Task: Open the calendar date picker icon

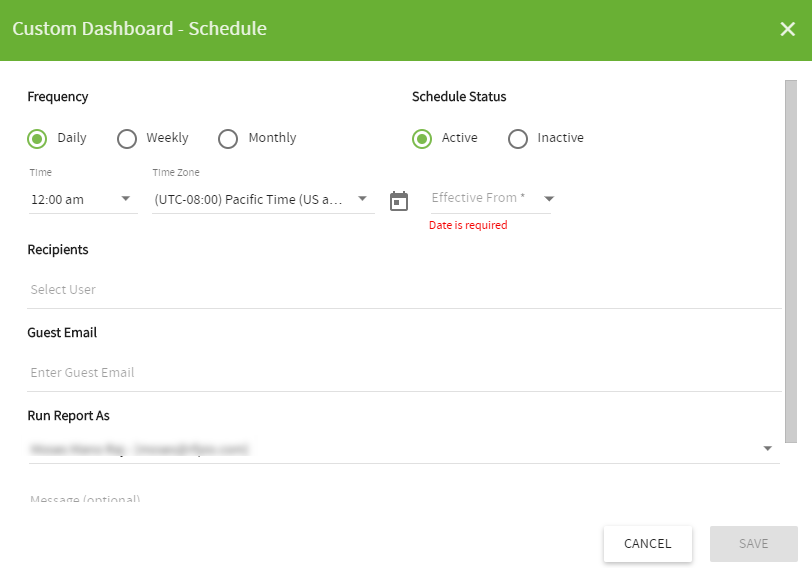Action: tap(399, 201)
